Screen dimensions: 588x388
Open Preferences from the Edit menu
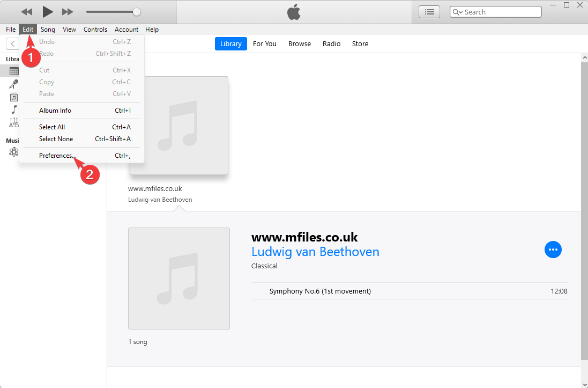click(82, 156)
